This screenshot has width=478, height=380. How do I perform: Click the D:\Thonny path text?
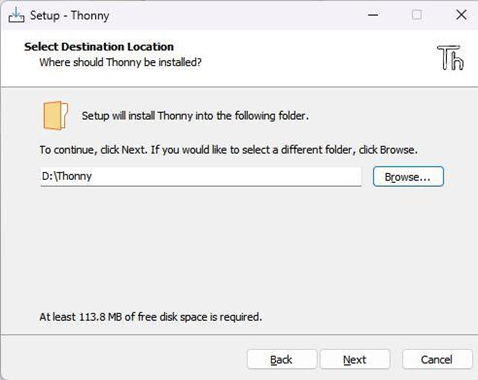pos(67,176)
